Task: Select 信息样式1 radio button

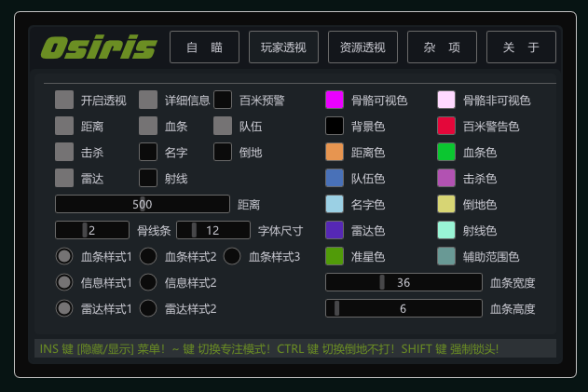Action: pos(64,282)
